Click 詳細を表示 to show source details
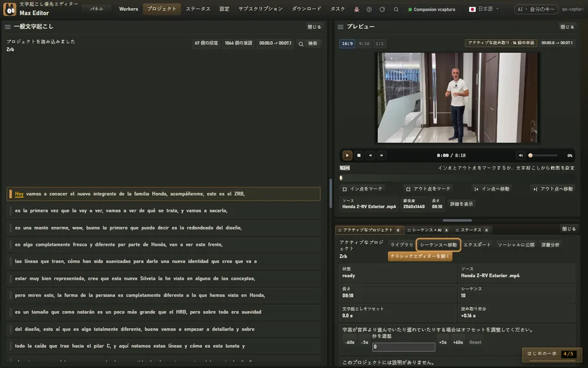Image resolution: width=588 pixels, height=368 pixels. [x=461, y=204]
